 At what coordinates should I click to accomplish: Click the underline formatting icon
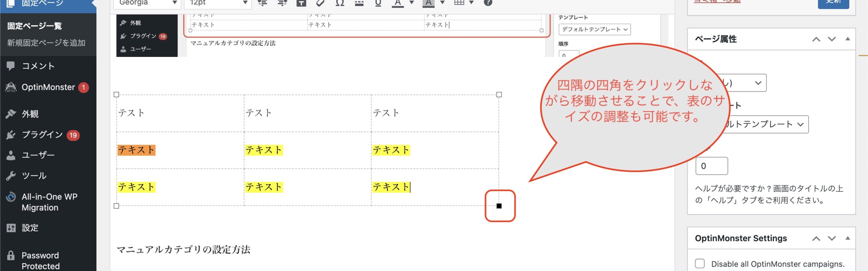coord(378,3)
